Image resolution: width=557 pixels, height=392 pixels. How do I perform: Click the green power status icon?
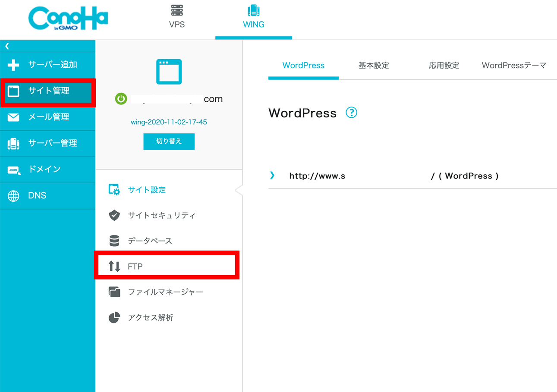(121, 99)
